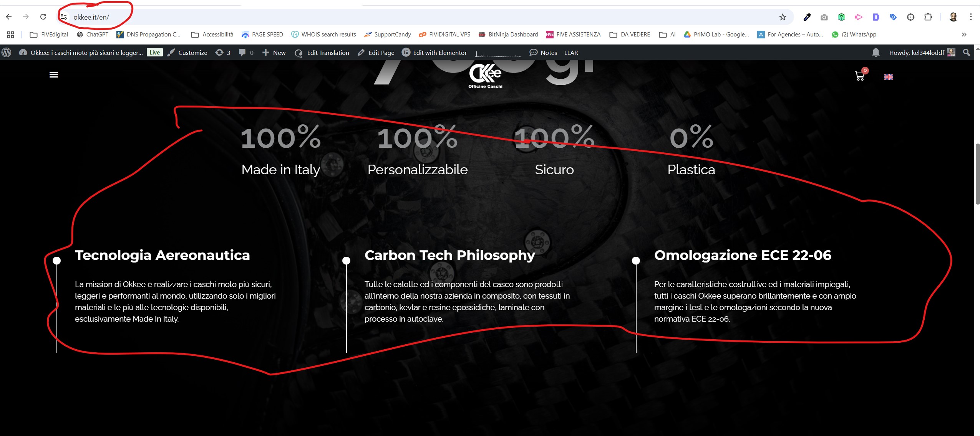View 3 pending updates
The width and height of the screenshot is (980, 436).
[x=223, y=53]
